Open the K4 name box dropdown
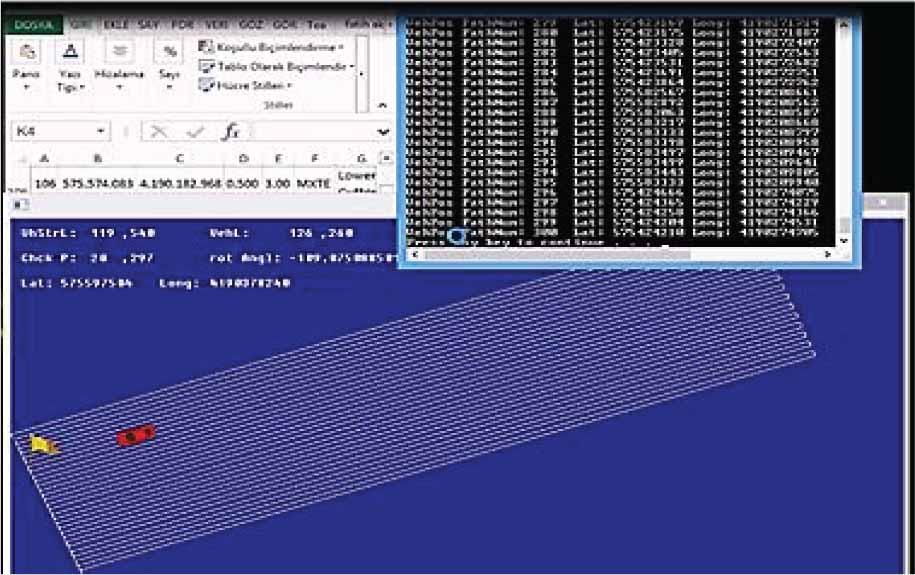This screenshot has height=575, width=915. point(102,132)
